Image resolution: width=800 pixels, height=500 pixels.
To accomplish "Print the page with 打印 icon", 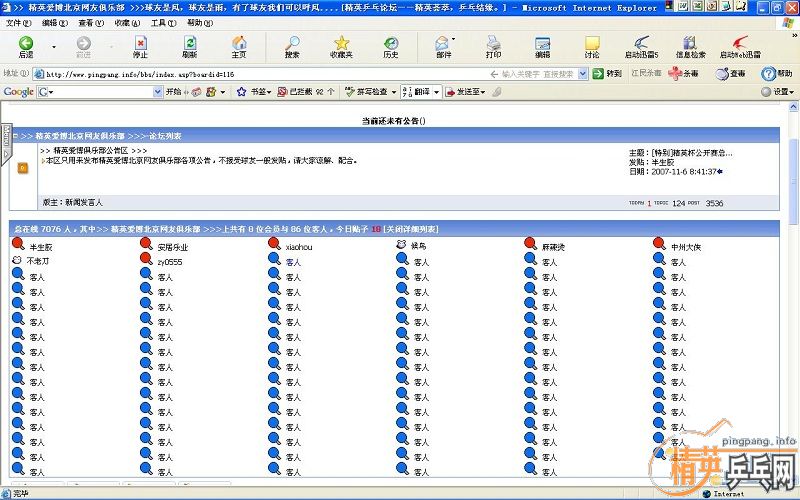I will pyautogui.click(x=493, y=47).
